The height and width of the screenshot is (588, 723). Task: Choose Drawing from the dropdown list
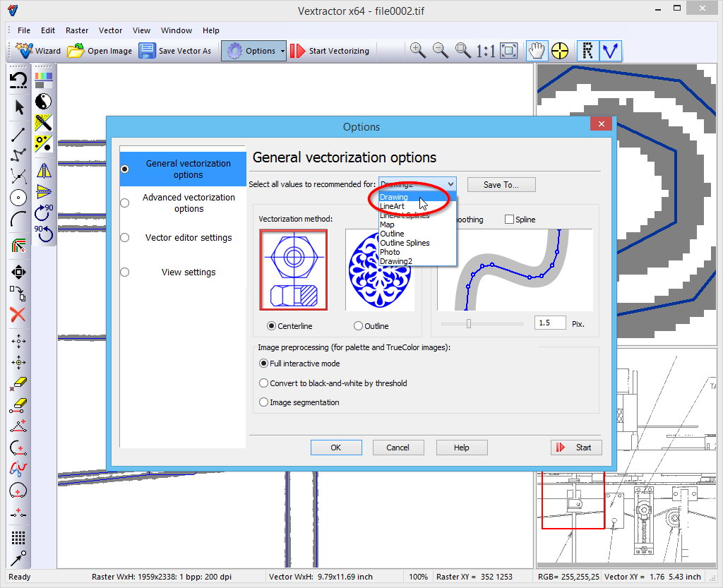(x=394, y=198)
